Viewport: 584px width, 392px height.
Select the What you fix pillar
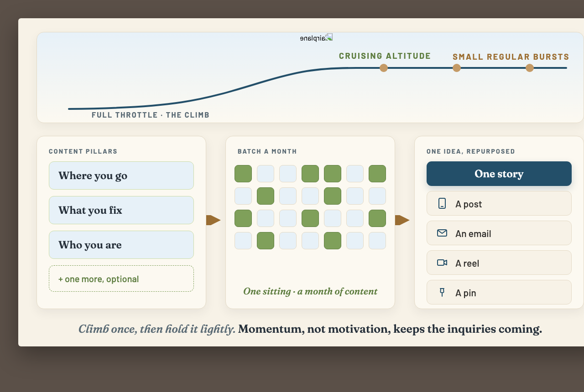pos(121,210)
